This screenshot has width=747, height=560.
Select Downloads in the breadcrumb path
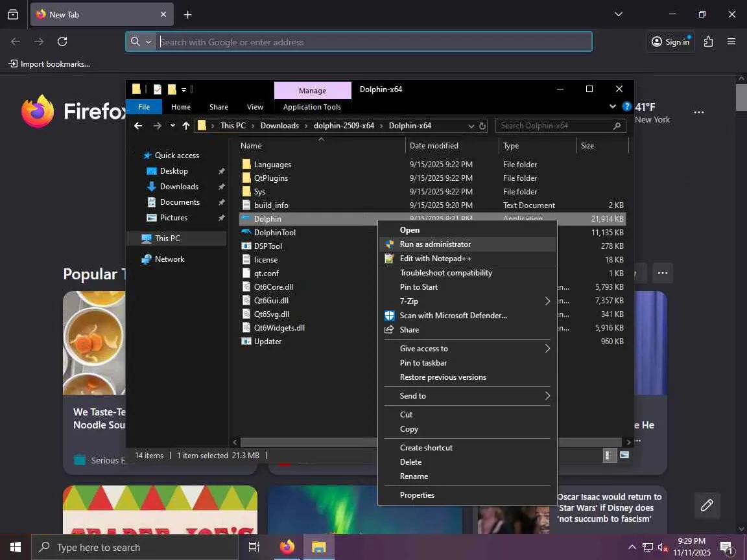(279, 126)
